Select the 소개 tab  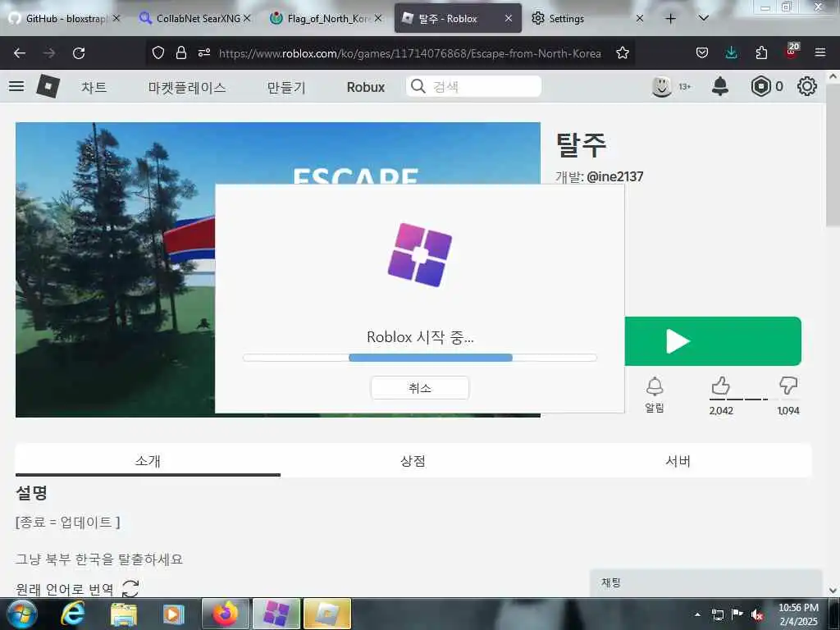[148, 461]
